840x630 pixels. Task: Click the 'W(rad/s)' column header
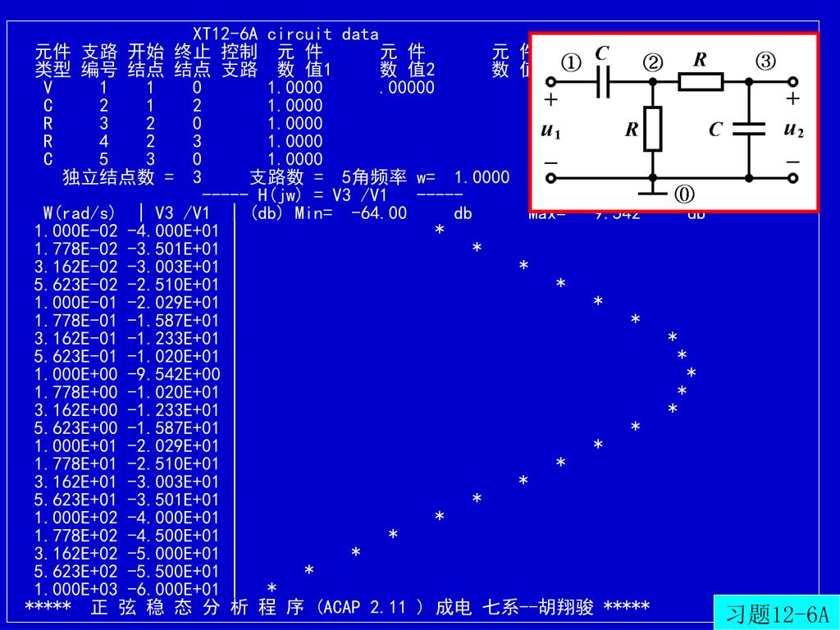coord(80,213)
